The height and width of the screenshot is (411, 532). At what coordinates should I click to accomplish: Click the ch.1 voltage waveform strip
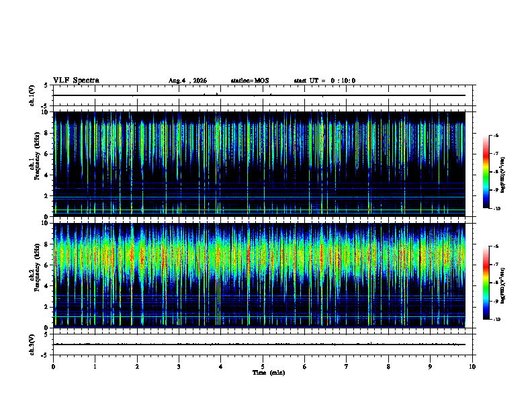click(263, 95)
